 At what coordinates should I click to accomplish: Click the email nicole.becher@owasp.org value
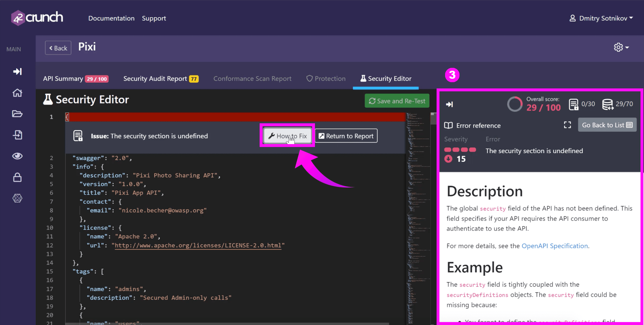click(x=162, y=210)
